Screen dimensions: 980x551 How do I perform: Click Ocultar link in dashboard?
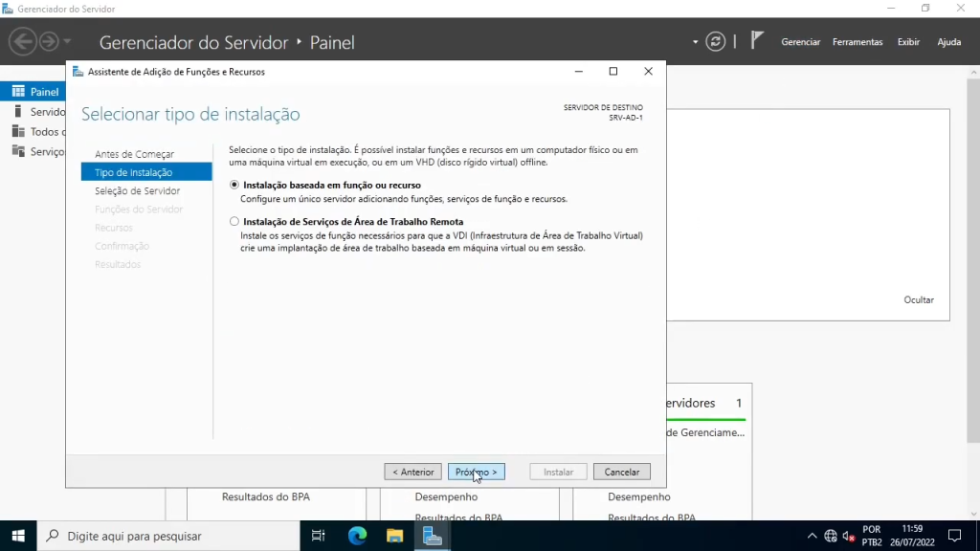(919, 299)
